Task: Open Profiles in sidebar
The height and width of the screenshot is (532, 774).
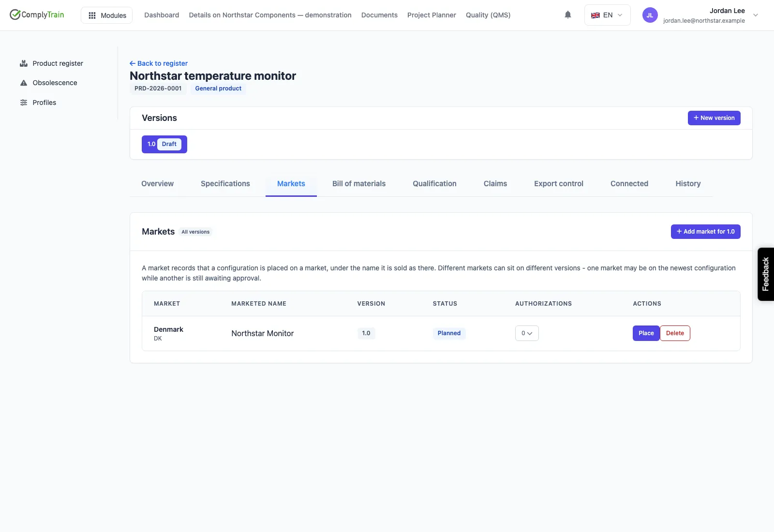Action: coord(38,103)
